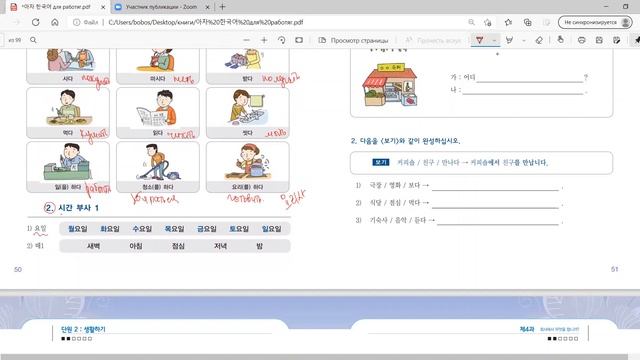Open the Highlighter color dropdown
640x360 pixels.
click(x=524, y=40)
